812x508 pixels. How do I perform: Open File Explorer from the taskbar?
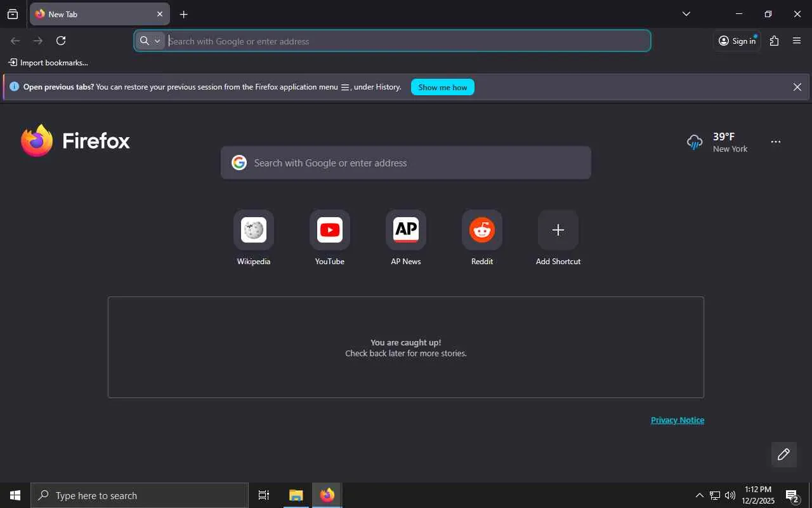click(296, 496)
